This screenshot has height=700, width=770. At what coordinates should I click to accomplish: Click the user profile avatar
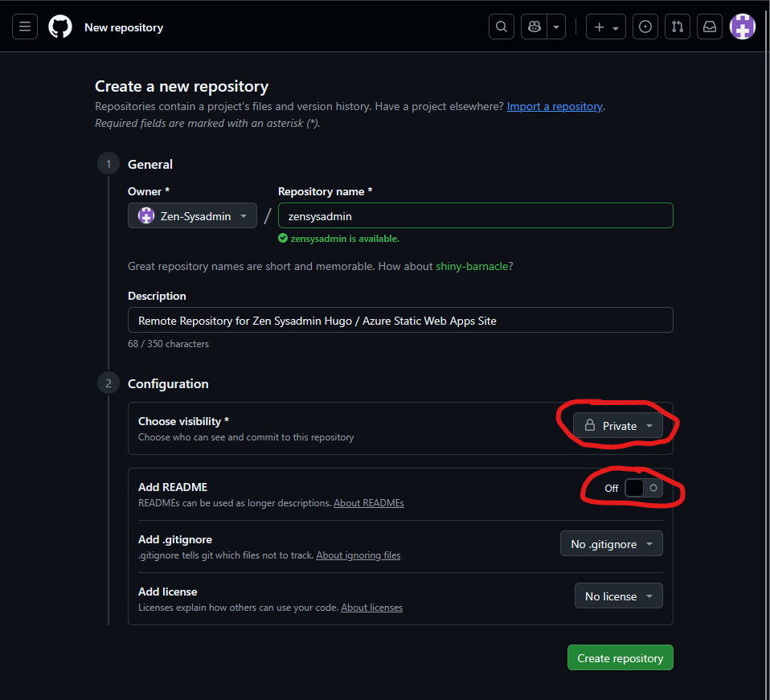pos(742,27)
